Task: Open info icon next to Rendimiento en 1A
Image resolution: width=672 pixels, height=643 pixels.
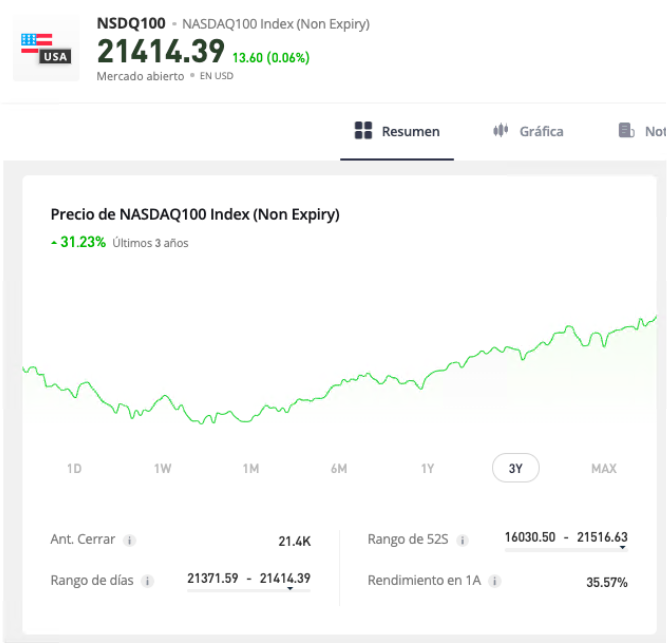Action: [495, 581]
